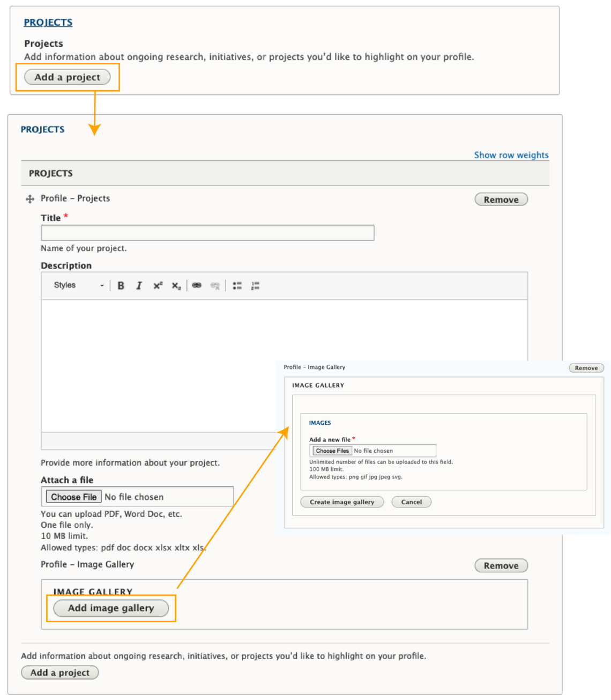Insert a link using the link icon

click(x=197, y=285)
